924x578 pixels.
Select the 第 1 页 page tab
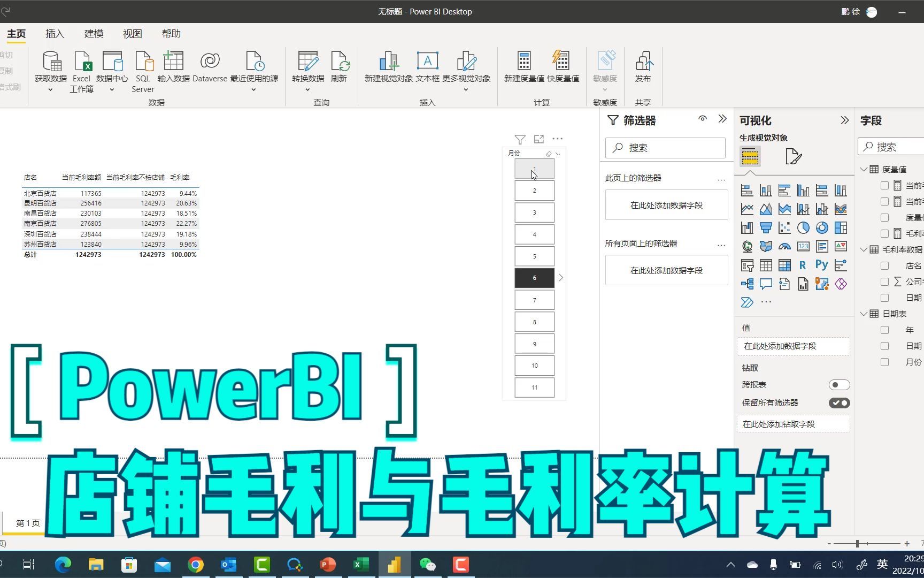tap(28, 523)
